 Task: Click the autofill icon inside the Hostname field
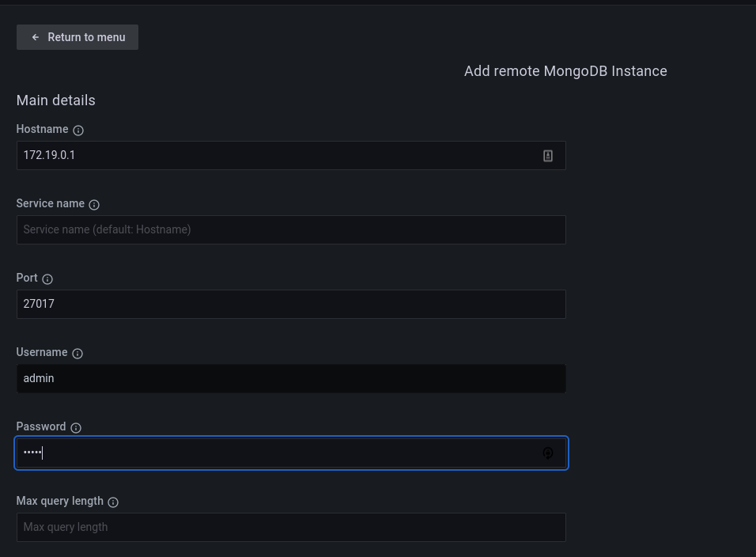(x=547, y=155)
